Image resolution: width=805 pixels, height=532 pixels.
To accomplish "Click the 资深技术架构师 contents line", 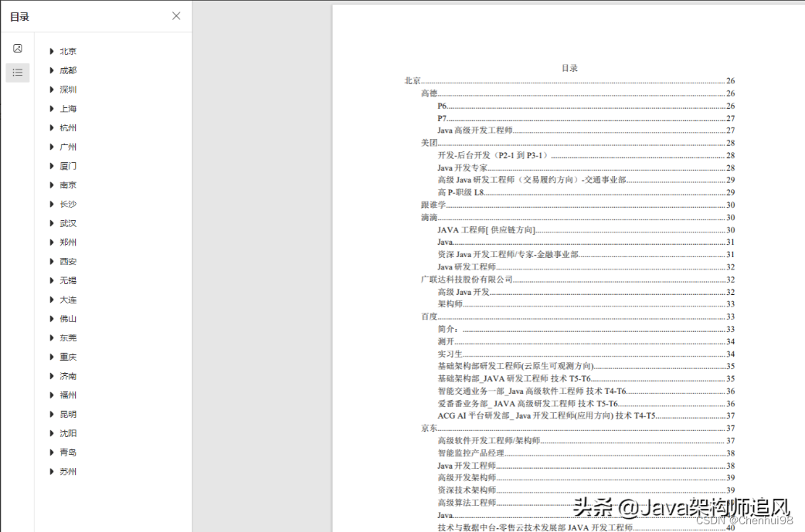I will pos(586,490).
